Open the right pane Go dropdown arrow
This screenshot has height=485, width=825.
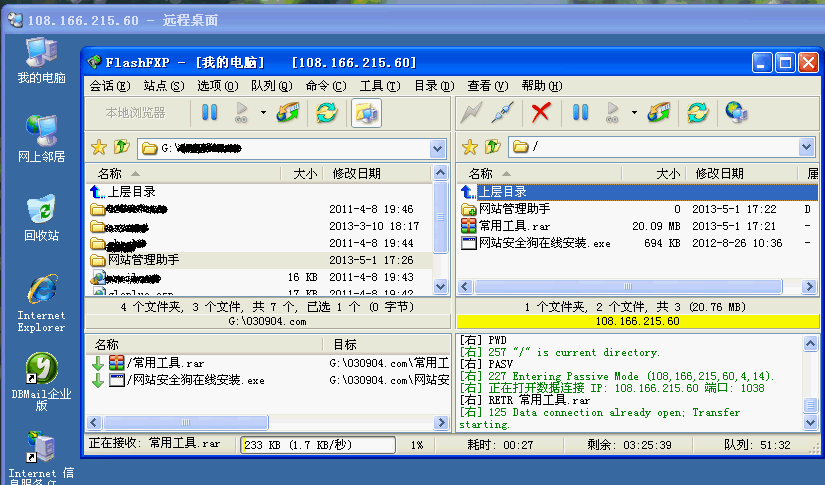click(634, 113)
